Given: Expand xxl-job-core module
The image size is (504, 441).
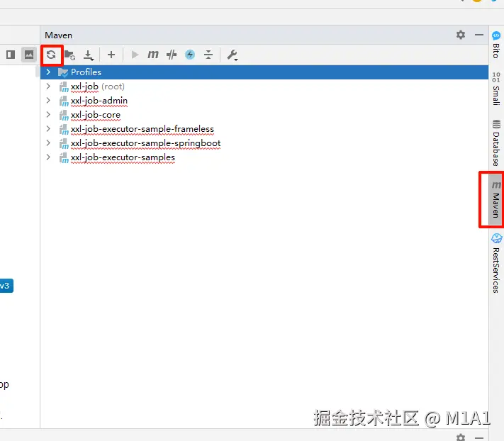Looking at the screenshot, I should 48,114.
